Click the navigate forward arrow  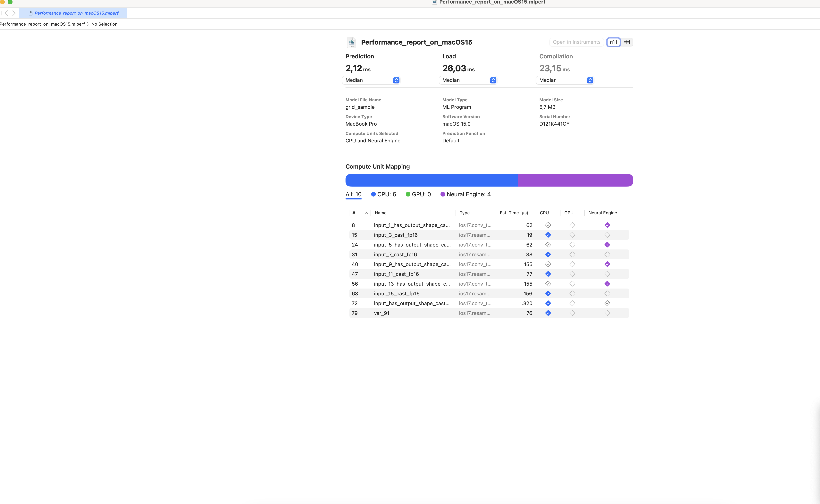(x=14, y=13)
